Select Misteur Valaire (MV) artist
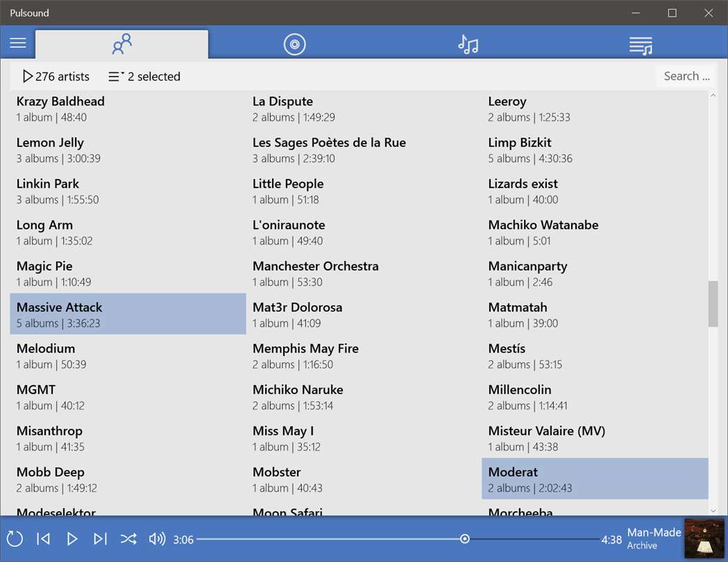 tap(595, 438)
